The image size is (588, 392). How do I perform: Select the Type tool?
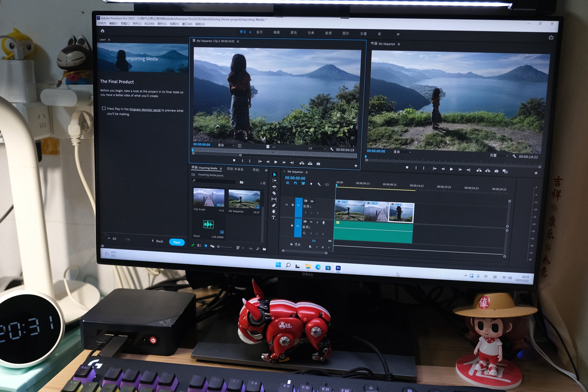(x=274, y=217)
